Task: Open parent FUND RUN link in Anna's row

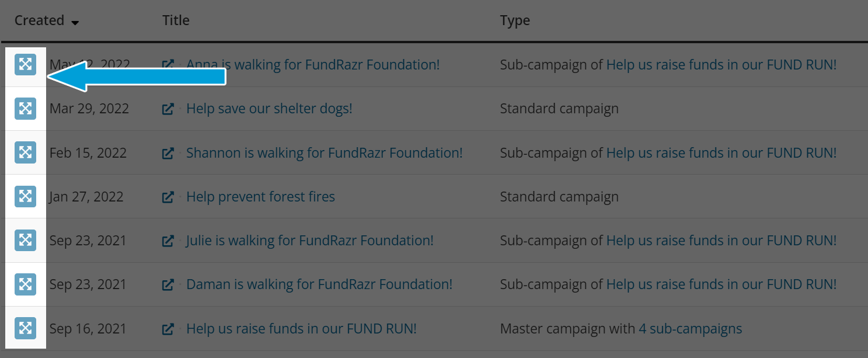Action: pos(721,65)
